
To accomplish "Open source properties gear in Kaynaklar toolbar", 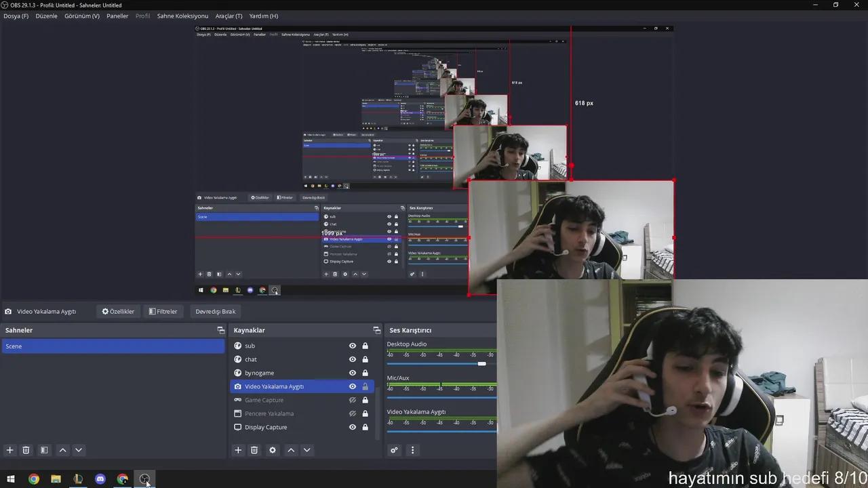I will tap(273, 450).
